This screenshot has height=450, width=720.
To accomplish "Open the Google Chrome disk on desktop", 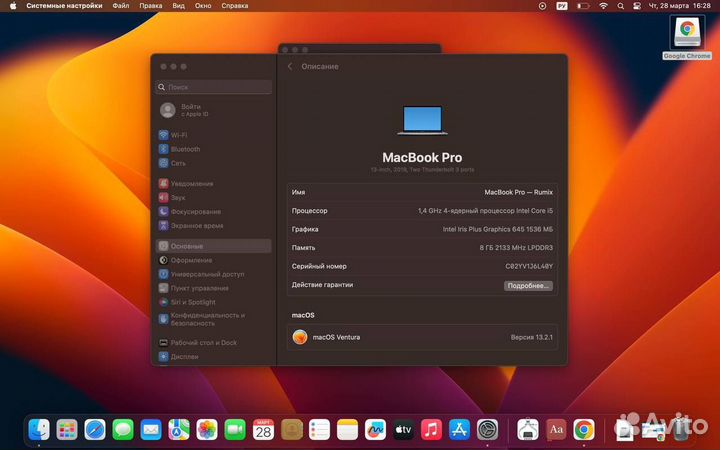I will click(x=687, y=38).
